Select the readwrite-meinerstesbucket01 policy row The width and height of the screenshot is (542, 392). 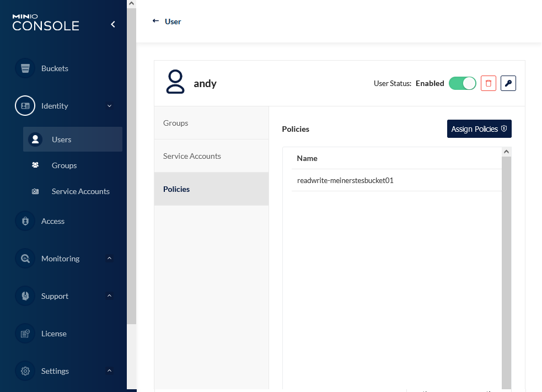click(x=345, y=180)
